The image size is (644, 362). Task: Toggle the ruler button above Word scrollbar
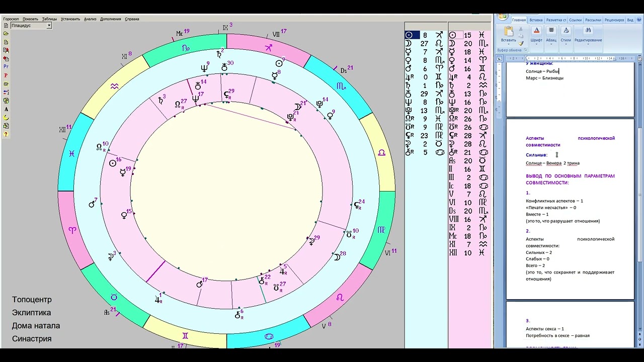[x=640, y=58]
